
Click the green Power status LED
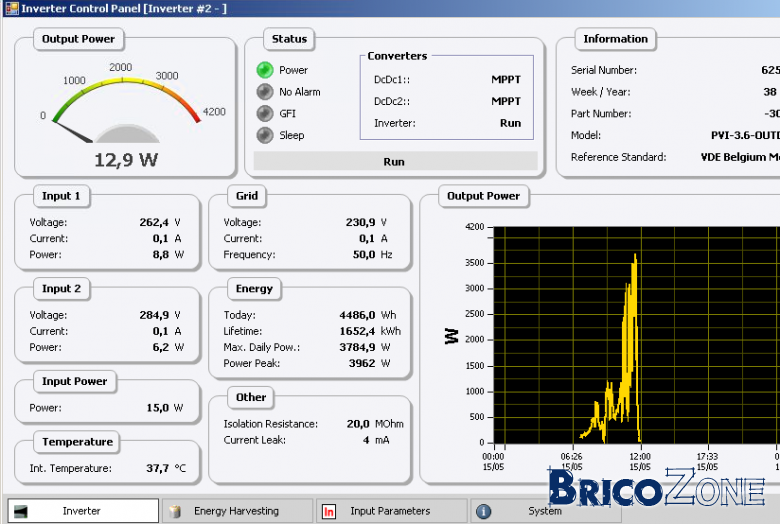[265, 70]
